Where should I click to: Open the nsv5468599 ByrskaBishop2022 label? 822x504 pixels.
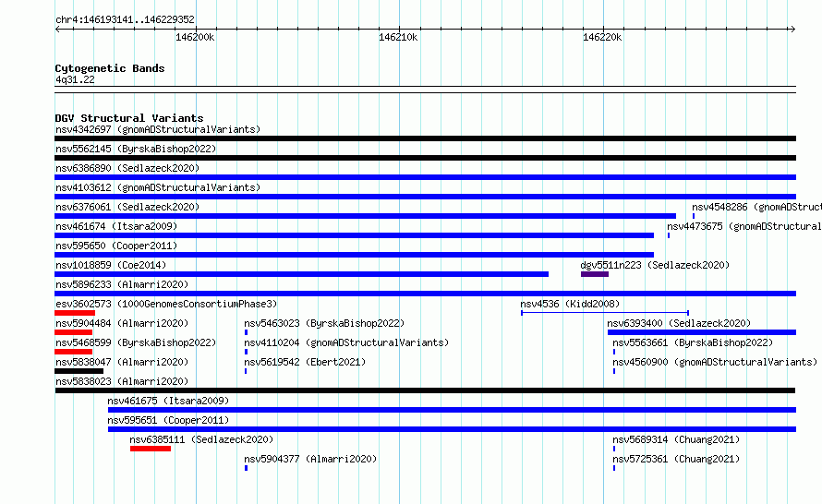coord(136,342)
